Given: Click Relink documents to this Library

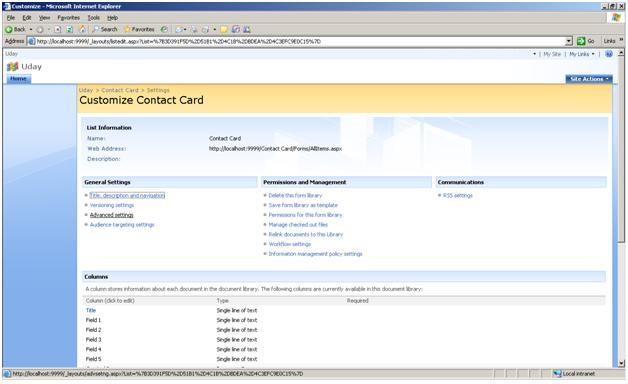Looking at the screenshot, I should tap(306, 234).
